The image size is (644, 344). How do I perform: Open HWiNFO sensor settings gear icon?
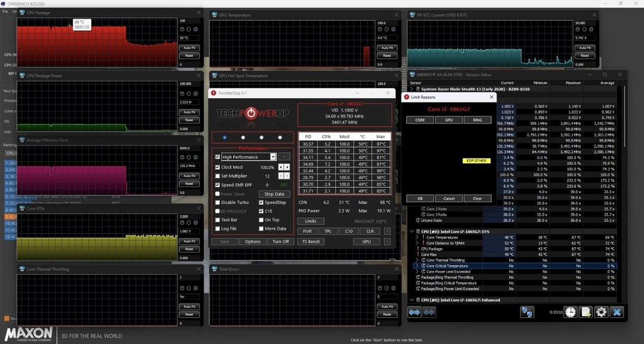[x=601, y=312]
